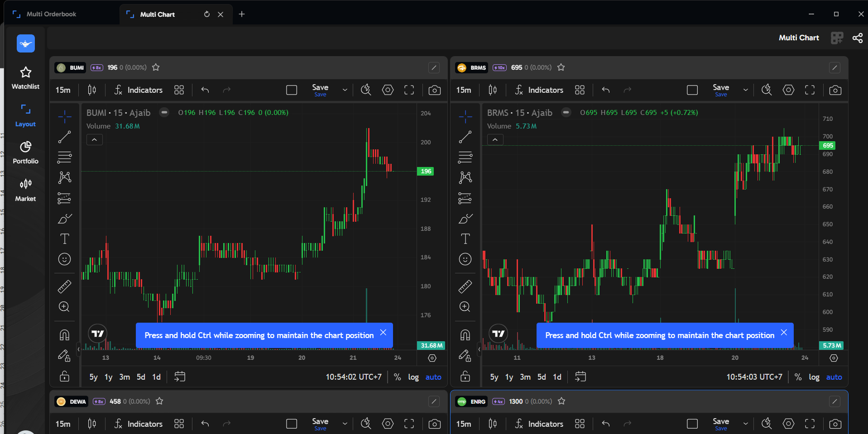This screenshot has height=434, width=868.
Task: Open the edit pencil on BUMI panel
Action: point(434,68)
